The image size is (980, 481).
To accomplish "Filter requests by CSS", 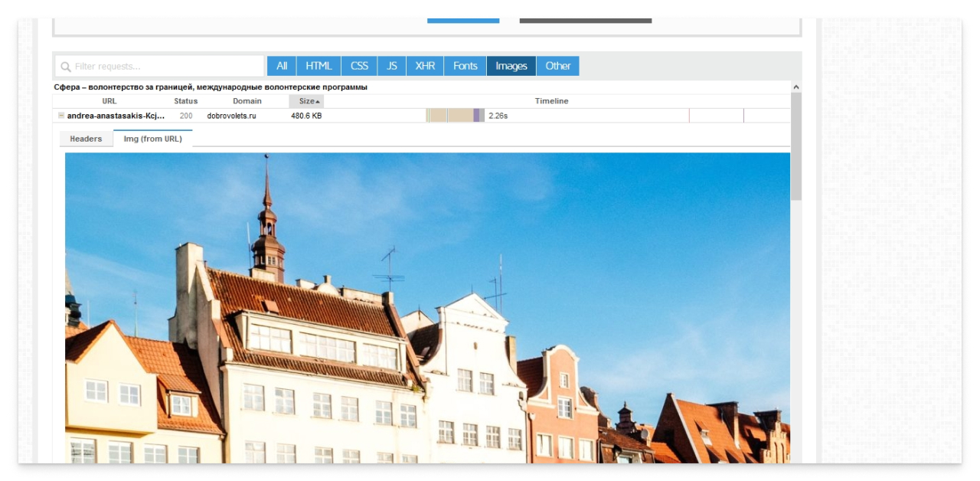I will coord(359,66).
